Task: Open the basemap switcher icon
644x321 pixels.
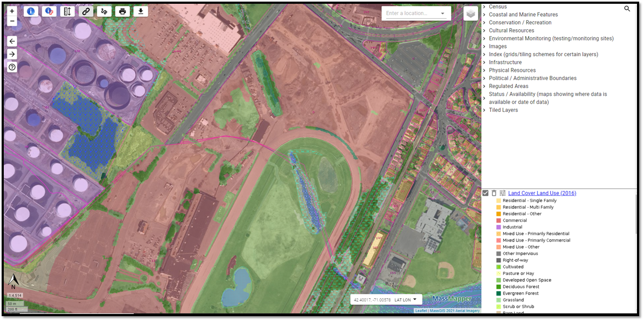Action: point(470,13)
